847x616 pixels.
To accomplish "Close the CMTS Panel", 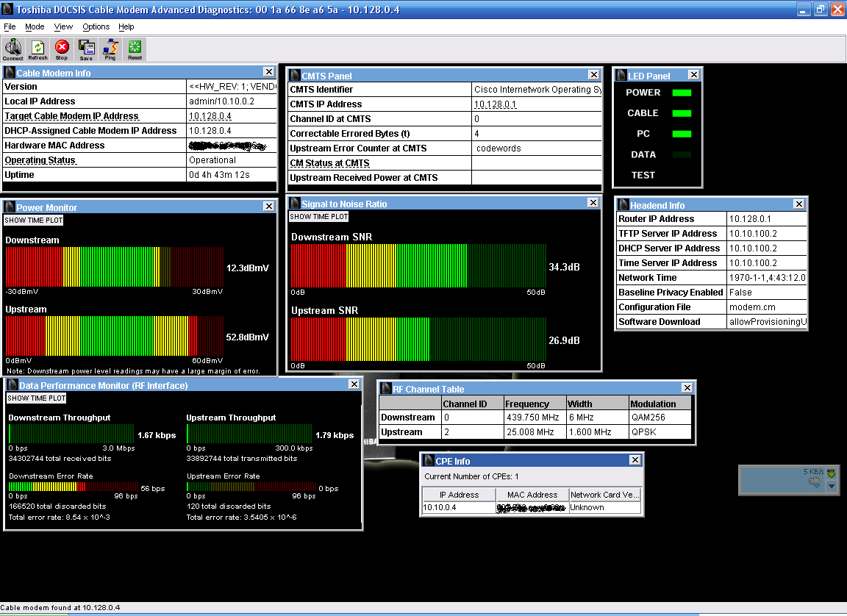I will point(593,75).
